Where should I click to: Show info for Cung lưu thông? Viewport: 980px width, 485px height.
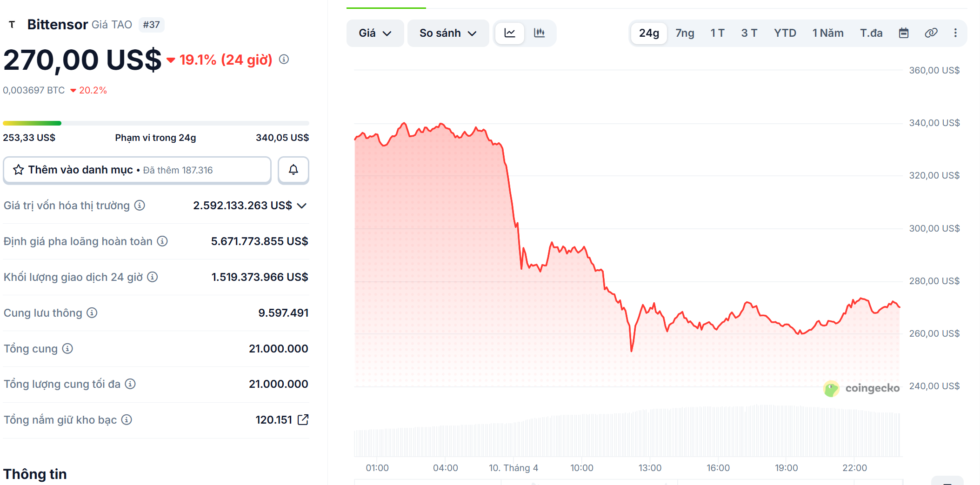[92, 313]
